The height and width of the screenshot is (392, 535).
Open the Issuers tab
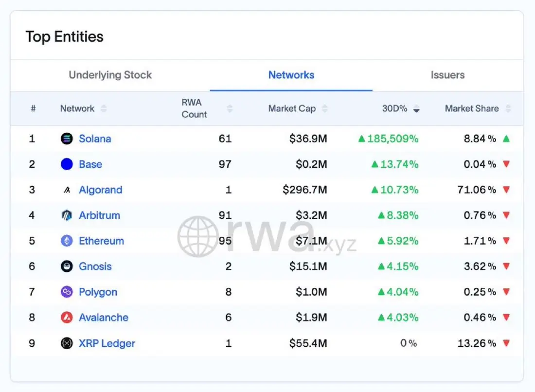click(x=447, y=75)
